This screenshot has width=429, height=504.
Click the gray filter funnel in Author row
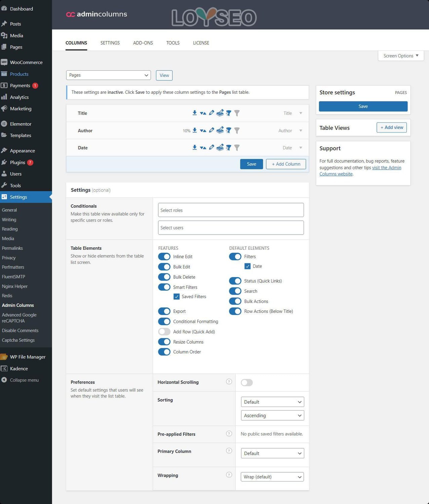[x=237, y=131]
